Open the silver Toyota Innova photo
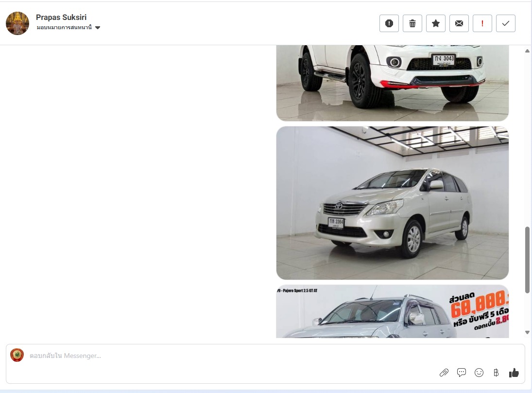The width and height of the screenshot is (532, 393). [392, 203]
